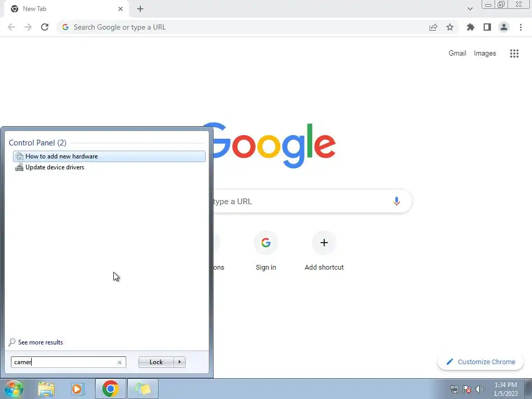532x399 pixels.
Task: Click the Google G icon in address bar
Action: pos(65,27)
